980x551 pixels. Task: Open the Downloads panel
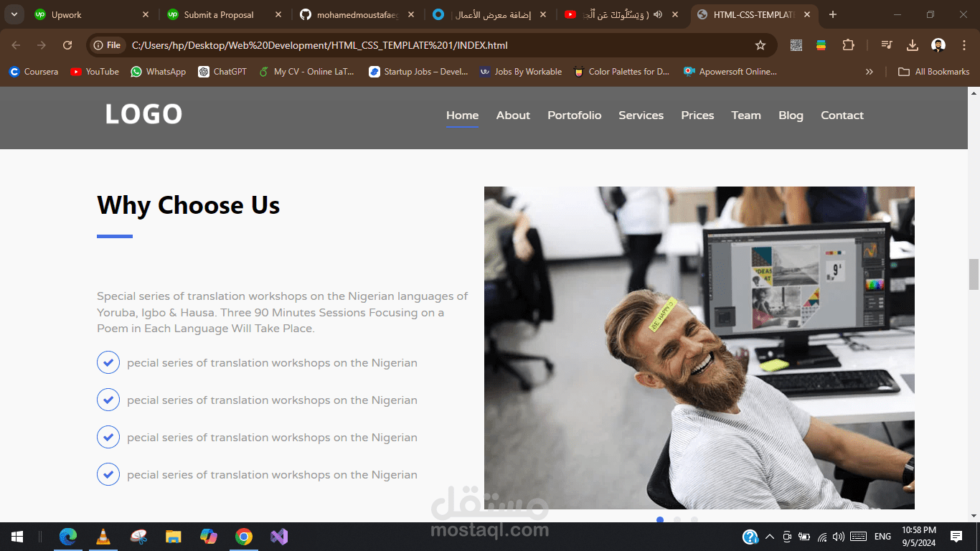913,45
